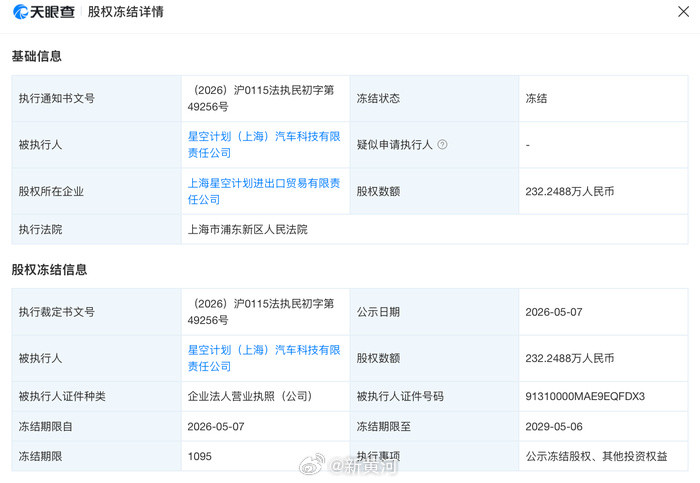Select the ID number 91310000MAE9EQFDX3

point(585,396)
